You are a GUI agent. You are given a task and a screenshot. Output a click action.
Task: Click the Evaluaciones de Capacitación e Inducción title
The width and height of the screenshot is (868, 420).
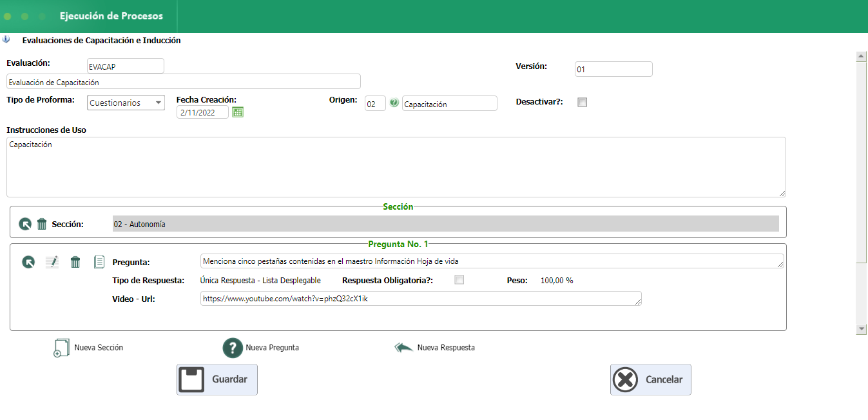pyautogui.click(x=101, y=40)
